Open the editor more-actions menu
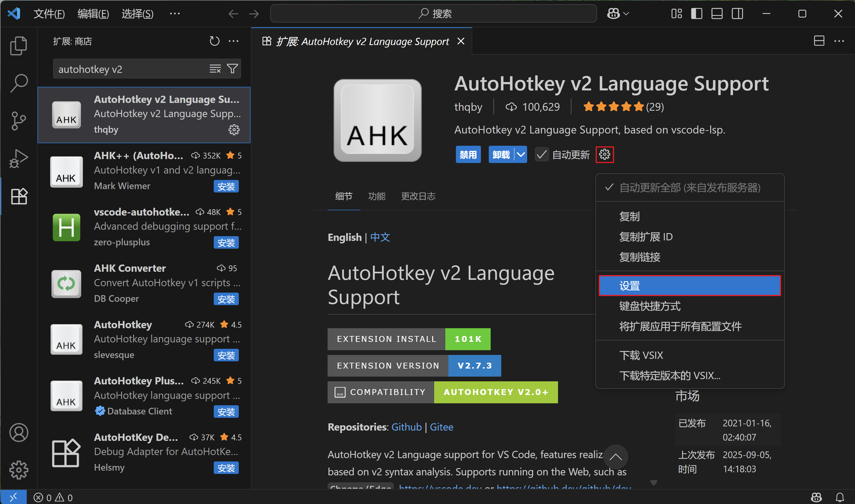The width and height of the screenshot is (855, 504). click(x=839, y=41)
